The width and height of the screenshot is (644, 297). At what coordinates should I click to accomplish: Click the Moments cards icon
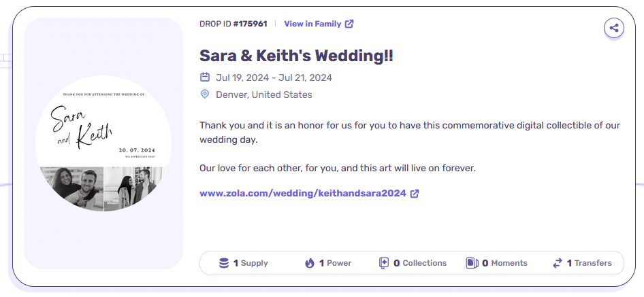point(472,263)
